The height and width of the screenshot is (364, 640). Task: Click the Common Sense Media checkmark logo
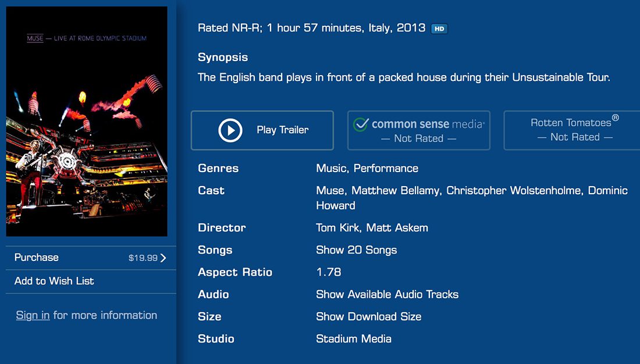point(361,124)
